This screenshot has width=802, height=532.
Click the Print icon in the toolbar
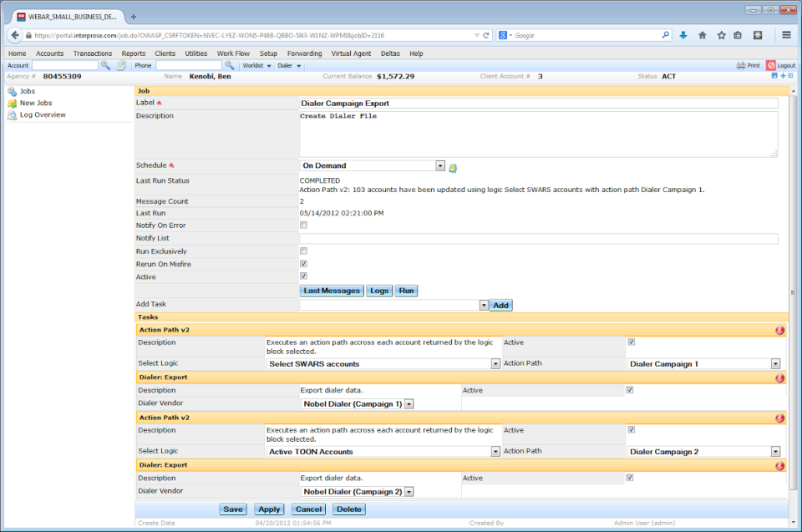point(740,65)
